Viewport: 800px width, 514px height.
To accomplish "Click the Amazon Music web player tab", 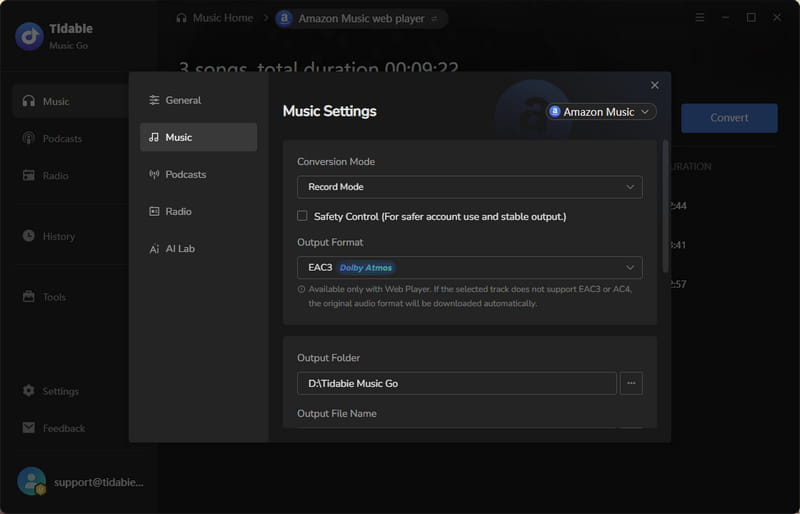I will click(361, 19).
